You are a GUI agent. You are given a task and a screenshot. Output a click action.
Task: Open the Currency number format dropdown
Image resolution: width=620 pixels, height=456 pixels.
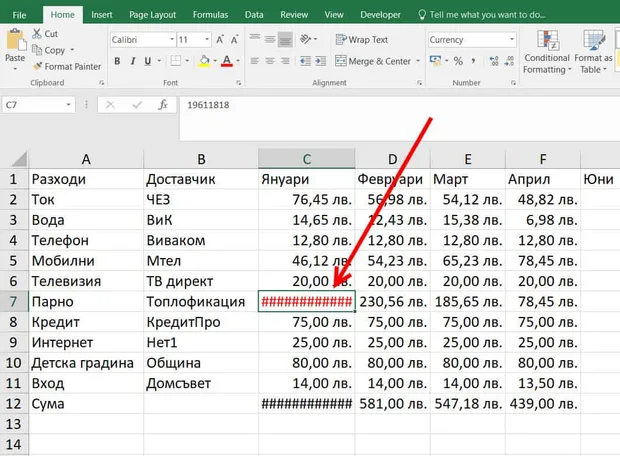(512, 40)
